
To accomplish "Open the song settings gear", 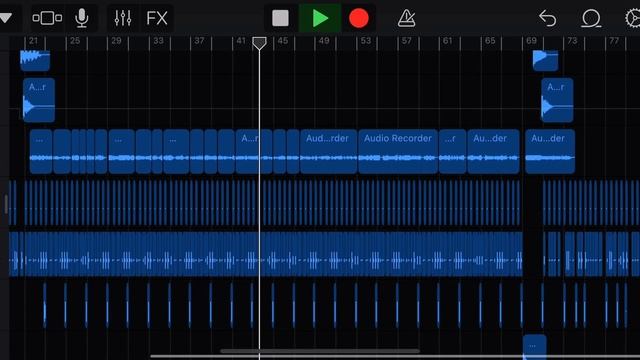I will pos(633,18).
